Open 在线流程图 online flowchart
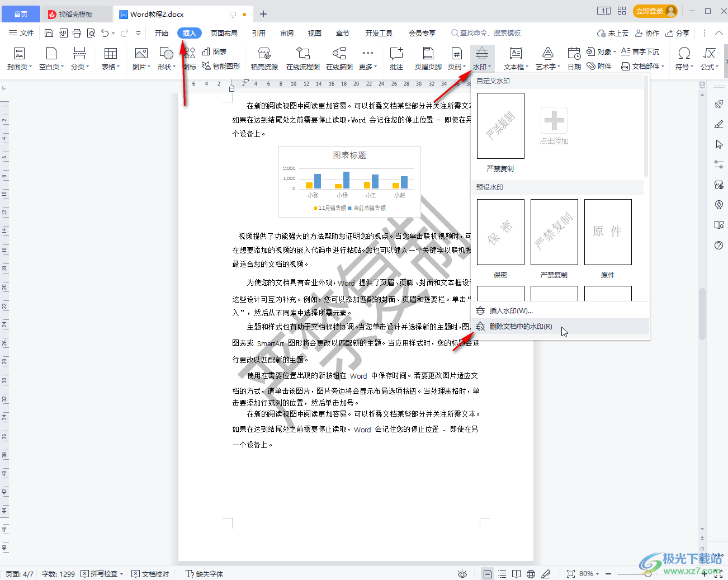Screen dimensions: 728x580 click(303, 59)
